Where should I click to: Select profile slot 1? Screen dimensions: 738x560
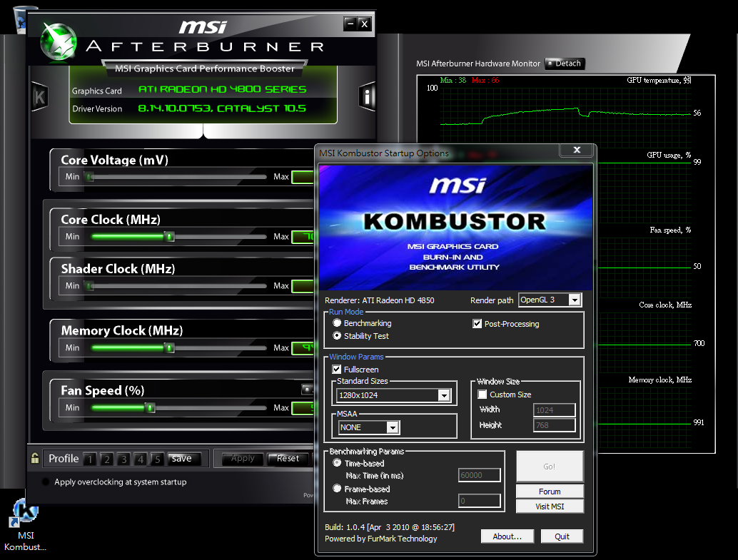pyautogui.click(x=90, y=459)
